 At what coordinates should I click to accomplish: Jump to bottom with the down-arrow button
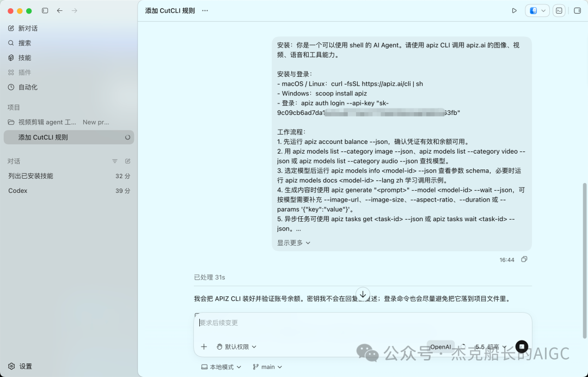(363, 295)
